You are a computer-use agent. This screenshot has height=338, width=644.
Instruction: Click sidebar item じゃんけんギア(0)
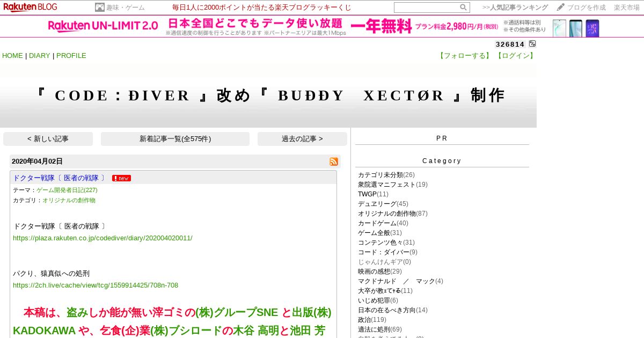pyautogui.click(x=384, y=262)
